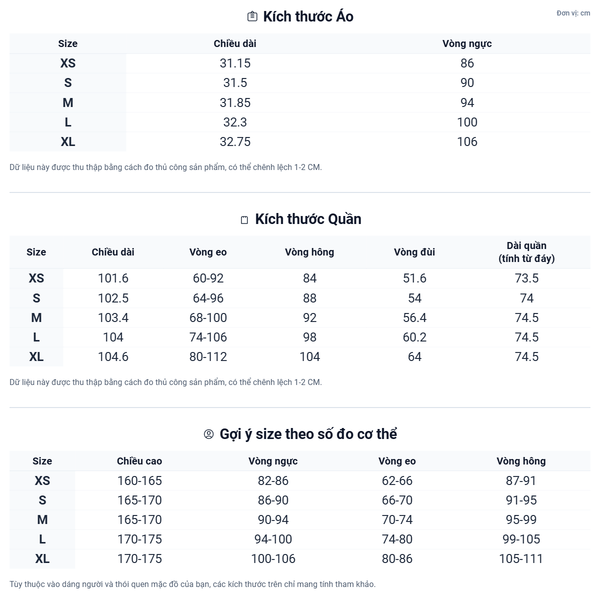600x600 pixels.
Task: Select the 160-165 height value for size XS
Action: pos(139,481)
